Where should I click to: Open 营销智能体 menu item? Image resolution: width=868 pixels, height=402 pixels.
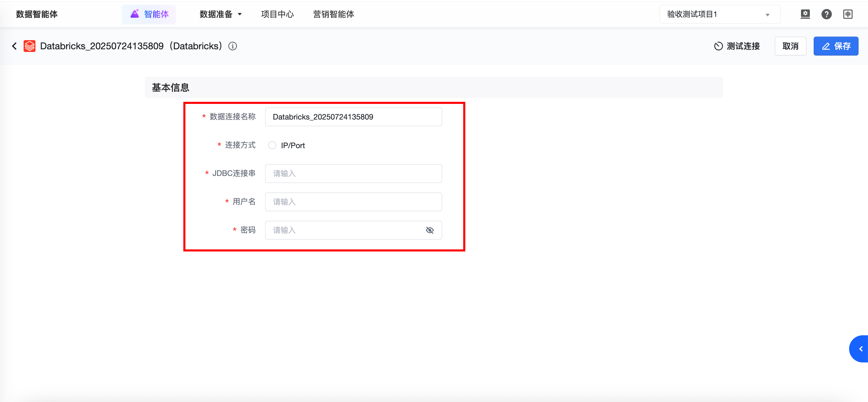333,14
